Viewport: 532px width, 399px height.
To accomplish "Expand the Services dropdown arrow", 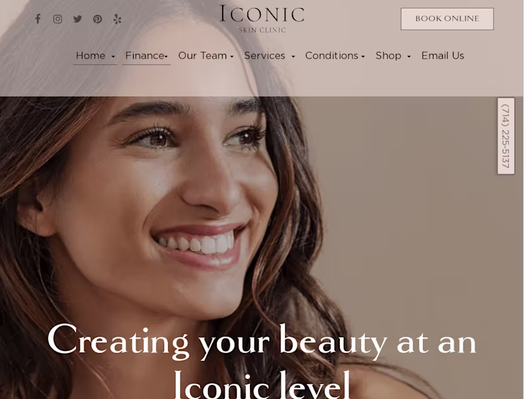I will coord(293,57).
